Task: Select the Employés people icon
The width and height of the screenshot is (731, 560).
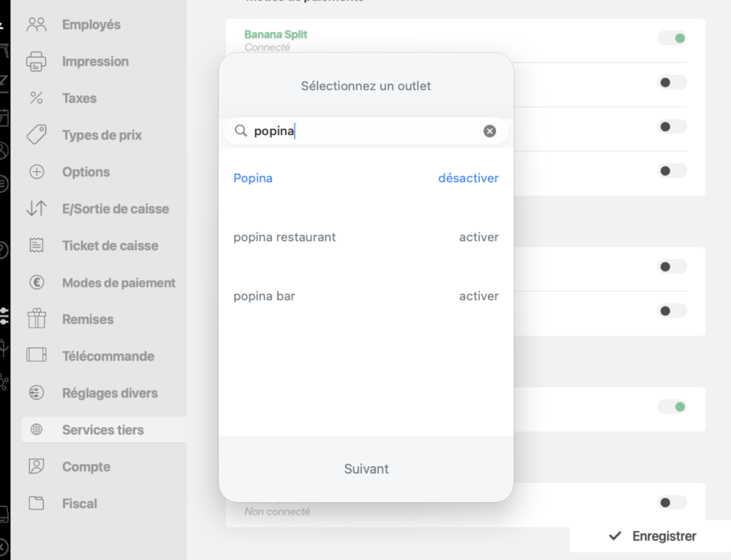Action: (36, 23)
